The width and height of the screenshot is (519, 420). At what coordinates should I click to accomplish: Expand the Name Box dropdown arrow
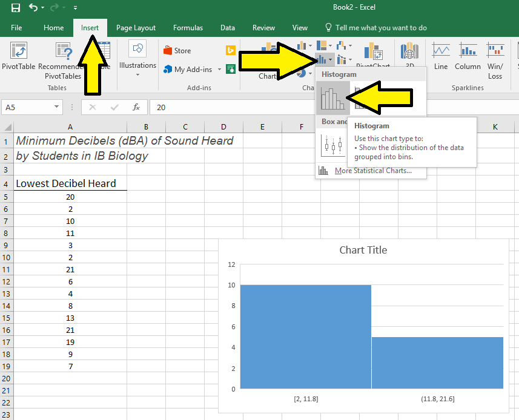point(57,107)
